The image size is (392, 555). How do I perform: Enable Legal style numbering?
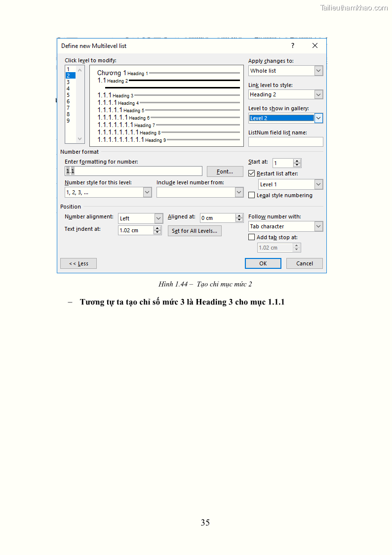(x=252, y=195)
